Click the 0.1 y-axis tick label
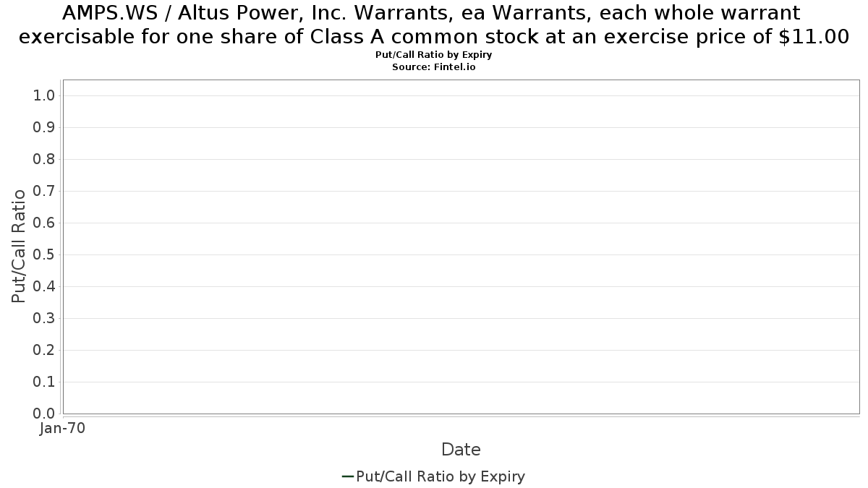This screenshot has width=868, height=488. pyautogui.click(x=44, y=382)
